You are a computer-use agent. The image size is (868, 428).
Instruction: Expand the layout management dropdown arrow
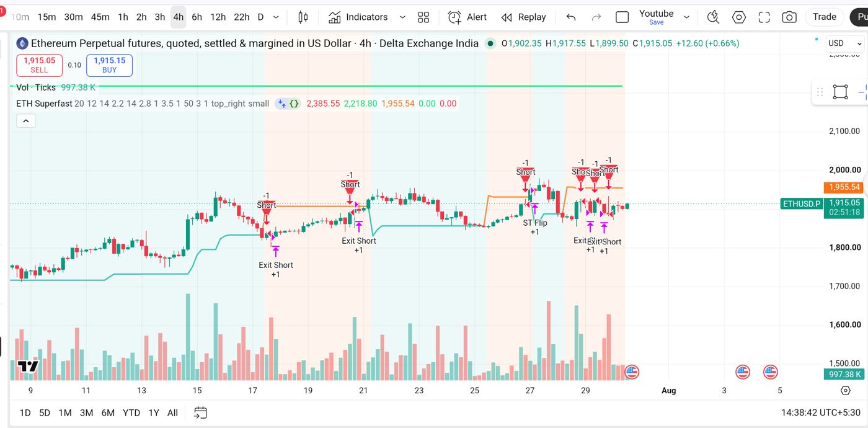pos(686,17)
